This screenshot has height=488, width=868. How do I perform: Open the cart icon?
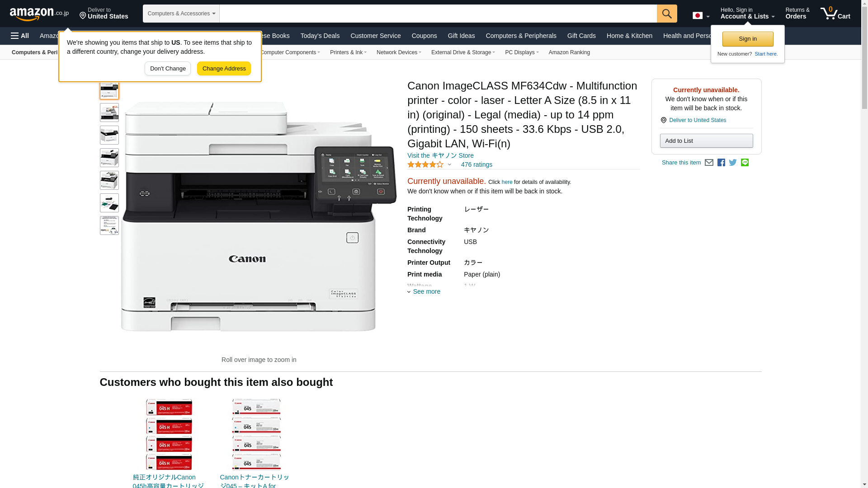[835, 13]
